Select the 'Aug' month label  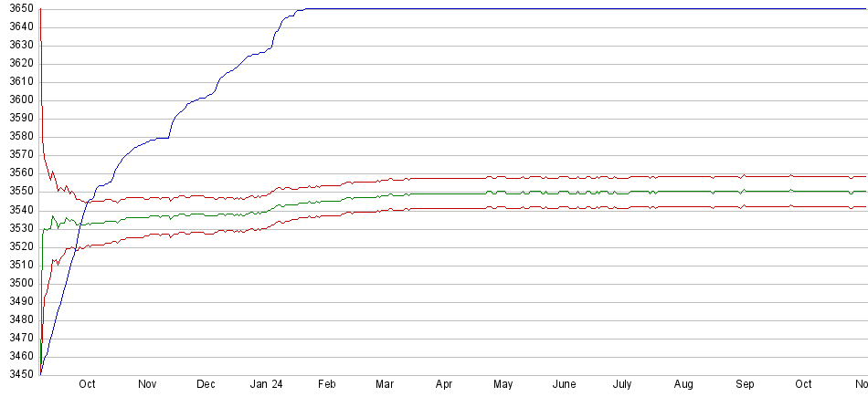(683, 385)
